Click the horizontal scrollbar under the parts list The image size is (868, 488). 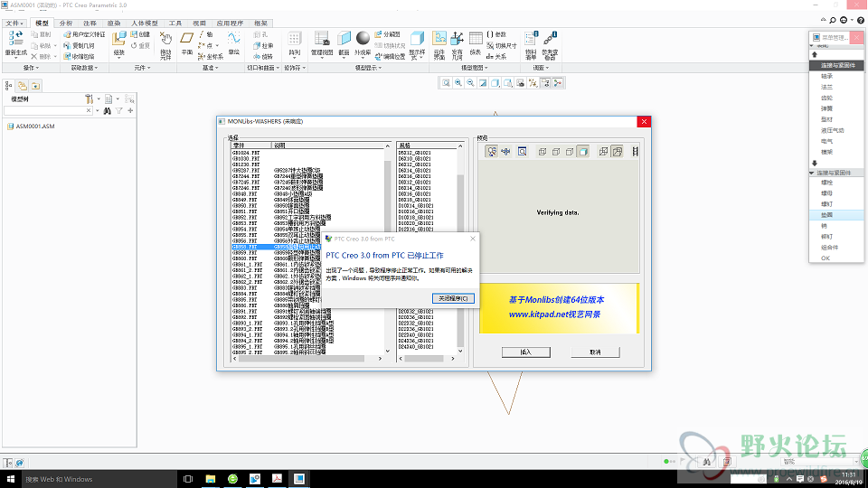(307, 359)
